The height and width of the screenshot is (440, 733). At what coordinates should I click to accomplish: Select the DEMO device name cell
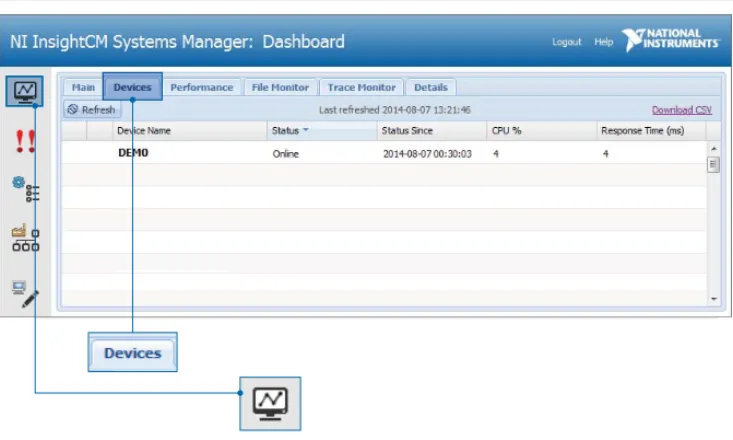133,153
